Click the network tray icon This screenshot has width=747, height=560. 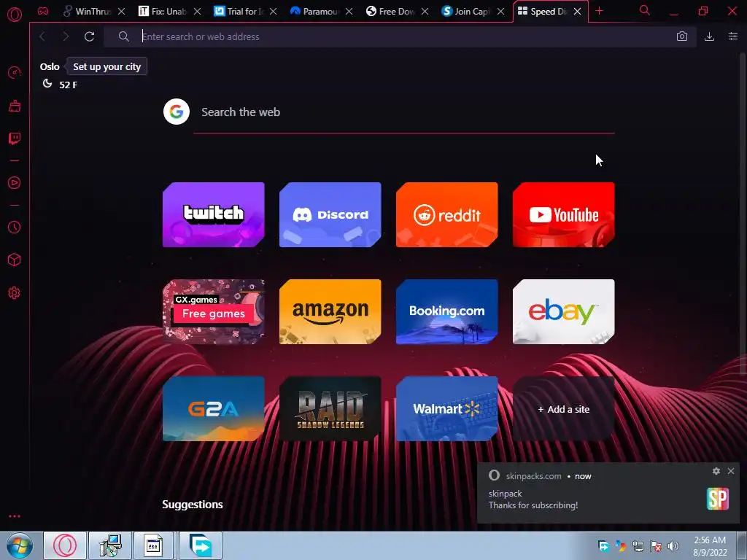click(638, 546)
